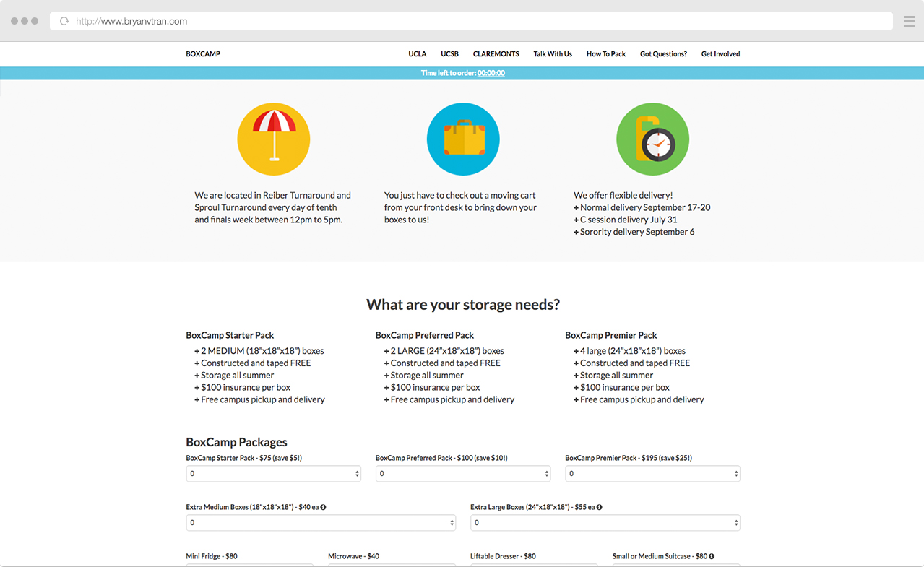Click the 2 MEDIUM boxes bullet line
Image resolution: width=924 pixels, height=567 pixels.
[x=259, y=351]
